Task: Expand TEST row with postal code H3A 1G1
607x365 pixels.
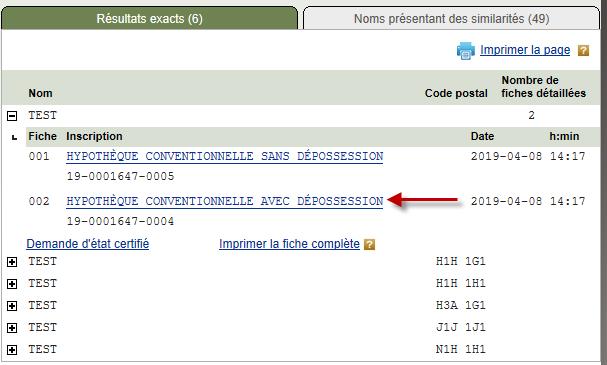Action: tap(12, 306)
